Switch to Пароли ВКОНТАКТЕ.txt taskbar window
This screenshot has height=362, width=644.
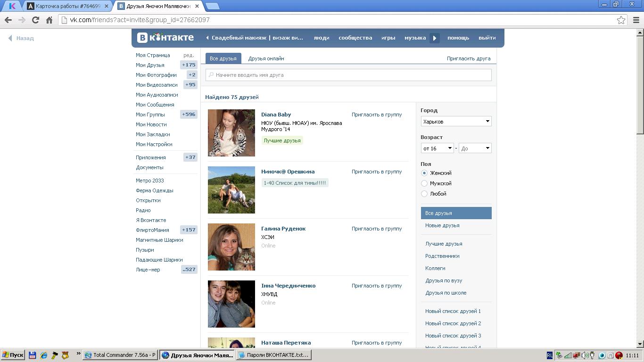click(x=273, y=355)
